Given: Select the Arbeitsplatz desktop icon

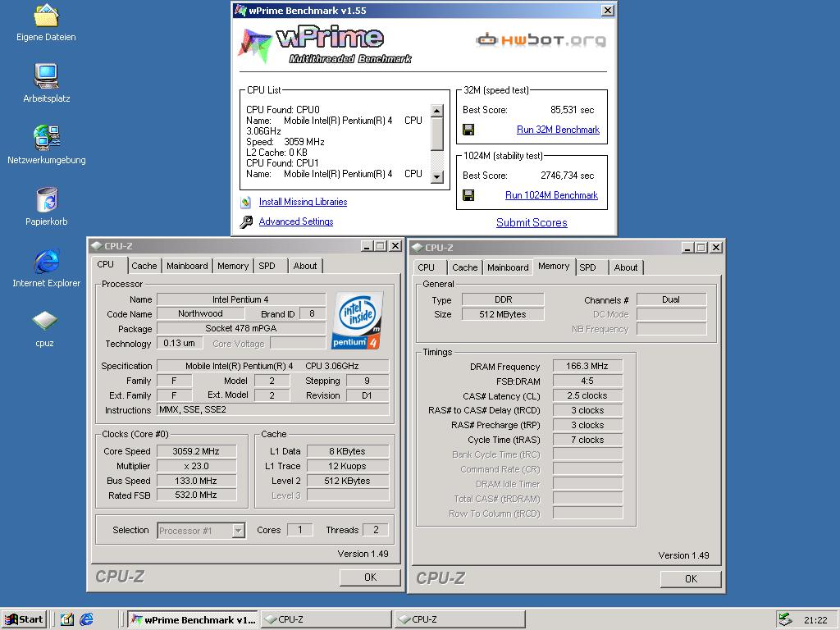Looking at the screenshot, I should 46,75.
